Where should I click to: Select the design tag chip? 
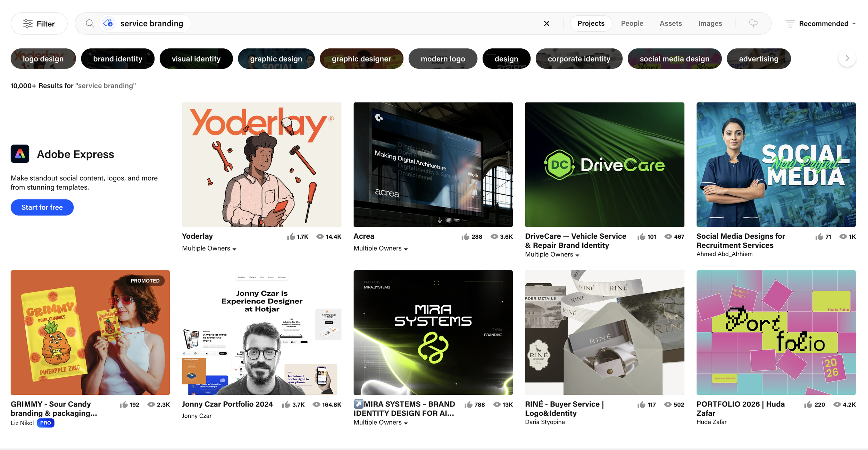pos(506,59)
